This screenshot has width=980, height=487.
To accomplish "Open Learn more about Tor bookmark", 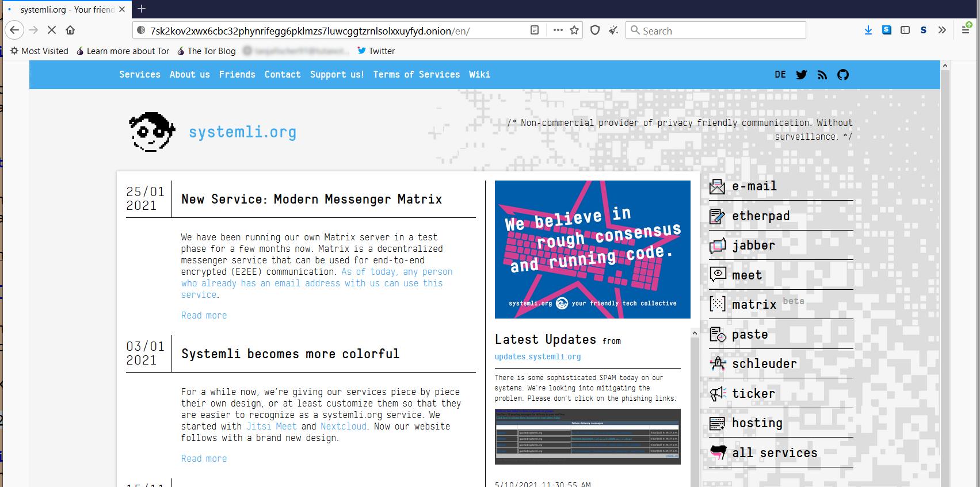I will pyautogui.click(x=123, y=51).
